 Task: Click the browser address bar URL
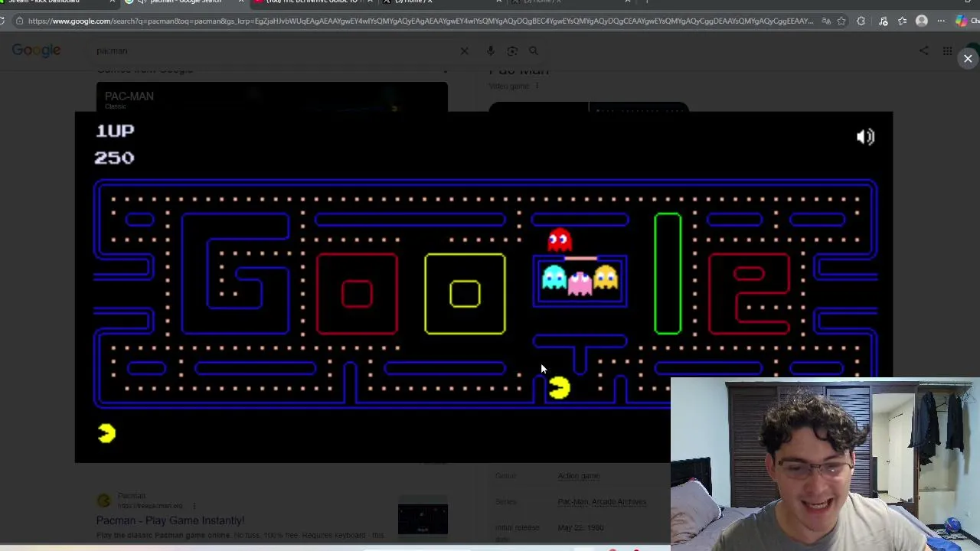[x=420, y=21]
